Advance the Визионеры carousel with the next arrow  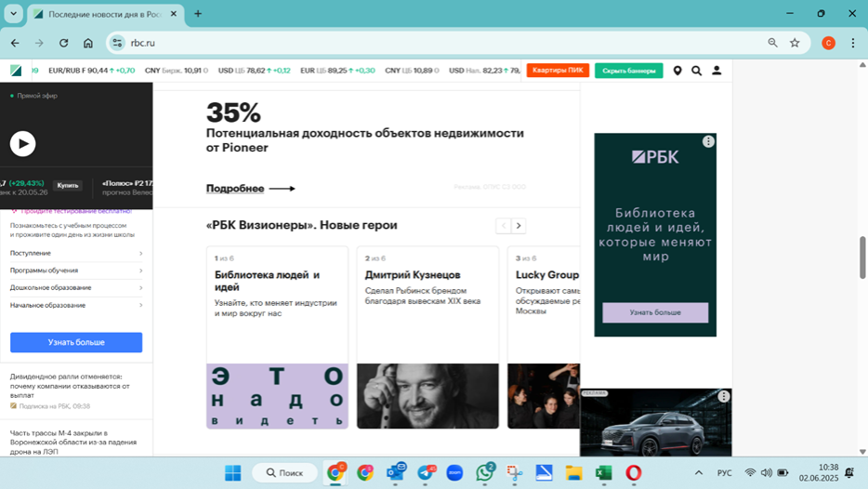pyautogui.click(x=519, y=226)
